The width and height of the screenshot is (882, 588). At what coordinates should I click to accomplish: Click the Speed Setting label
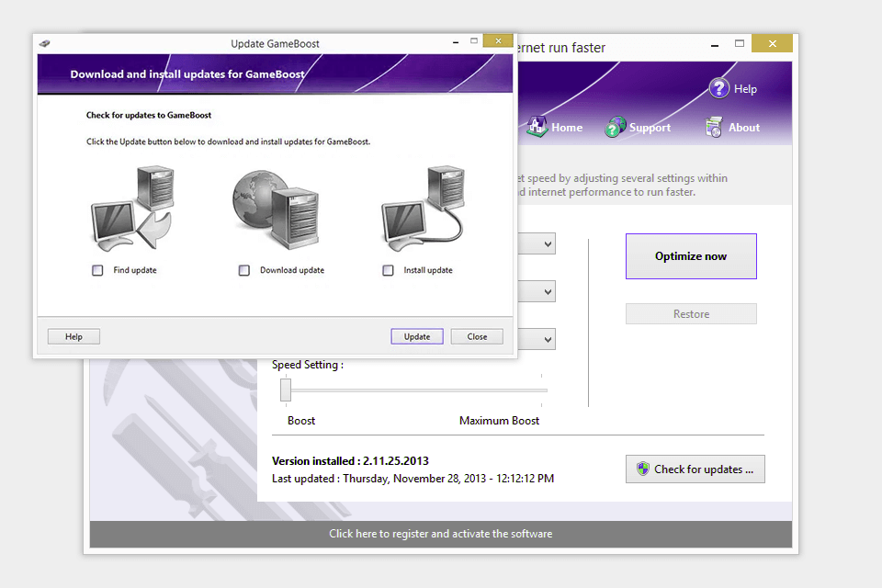(307, 365)
